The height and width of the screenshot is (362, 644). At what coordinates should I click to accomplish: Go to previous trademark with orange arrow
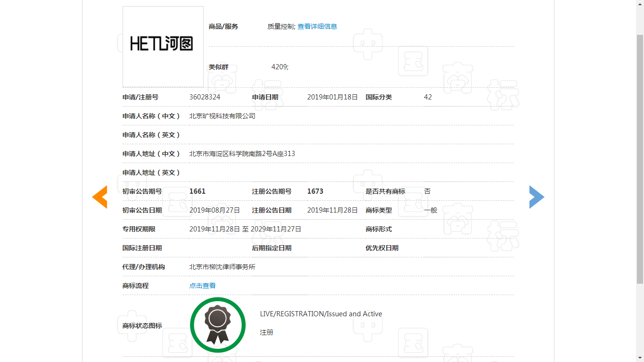pos(100,197)
